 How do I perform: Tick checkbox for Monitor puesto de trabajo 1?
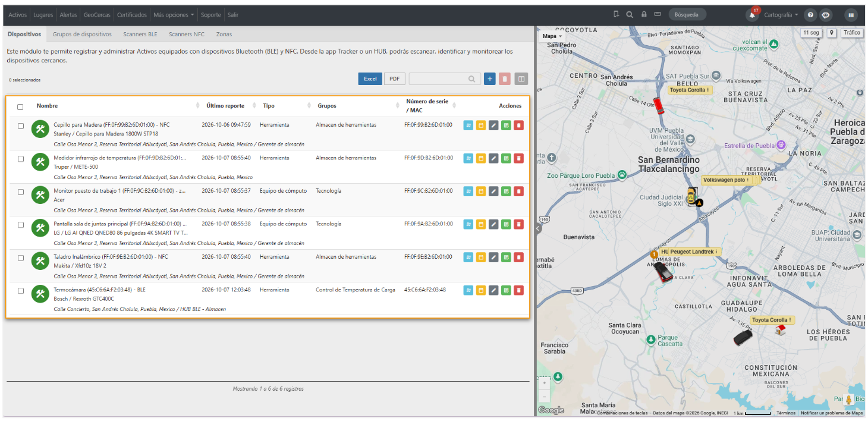[21, 192]
